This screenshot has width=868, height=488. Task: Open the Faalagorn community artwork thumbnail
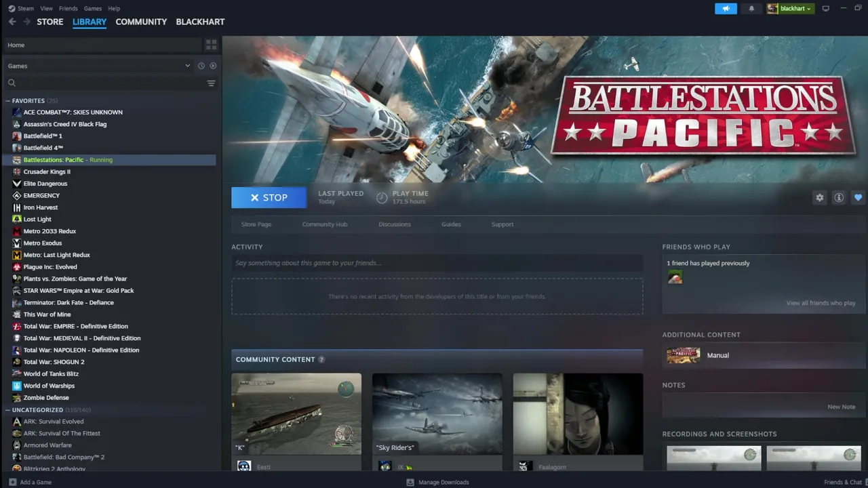pos(578,413)
